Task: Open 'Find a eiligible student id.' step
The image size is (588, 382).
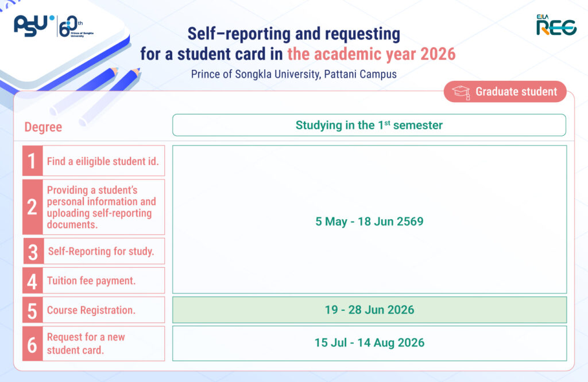Action: 102,161
